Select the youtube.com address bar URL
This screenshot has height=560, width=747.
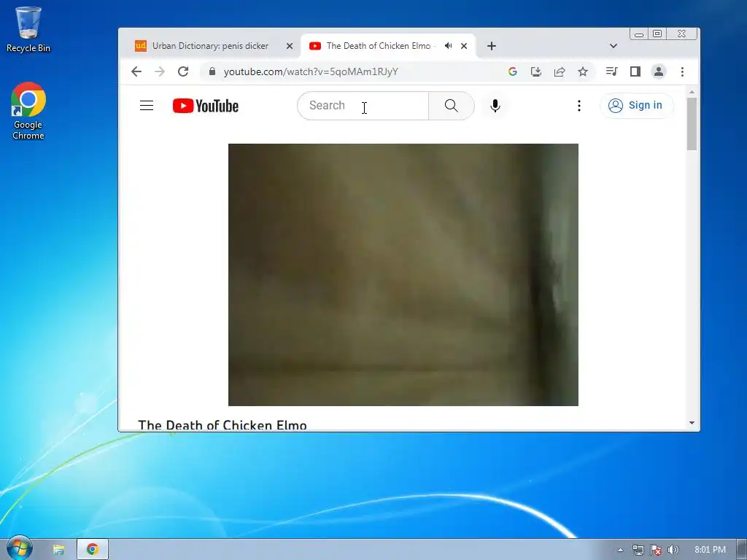tap(311, 71)
